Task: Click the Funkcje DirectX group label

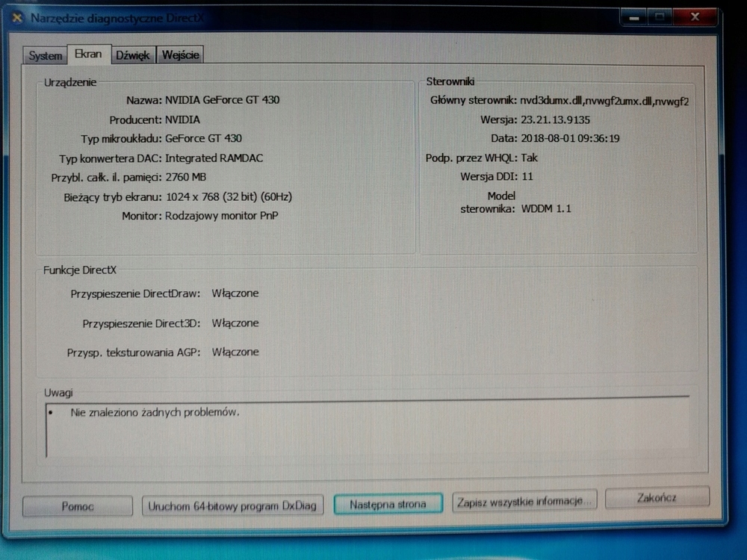Action: point(80,270)
